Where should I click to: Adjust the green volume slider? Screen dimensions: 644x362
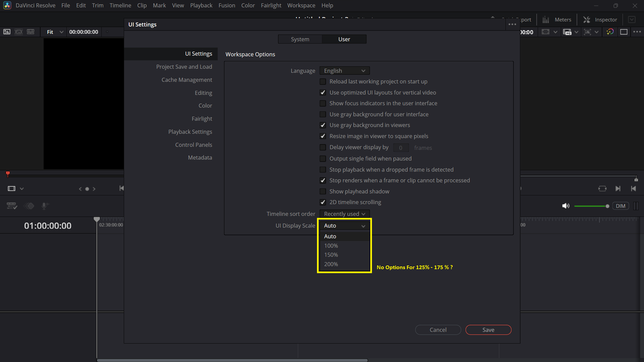(592, 206)
